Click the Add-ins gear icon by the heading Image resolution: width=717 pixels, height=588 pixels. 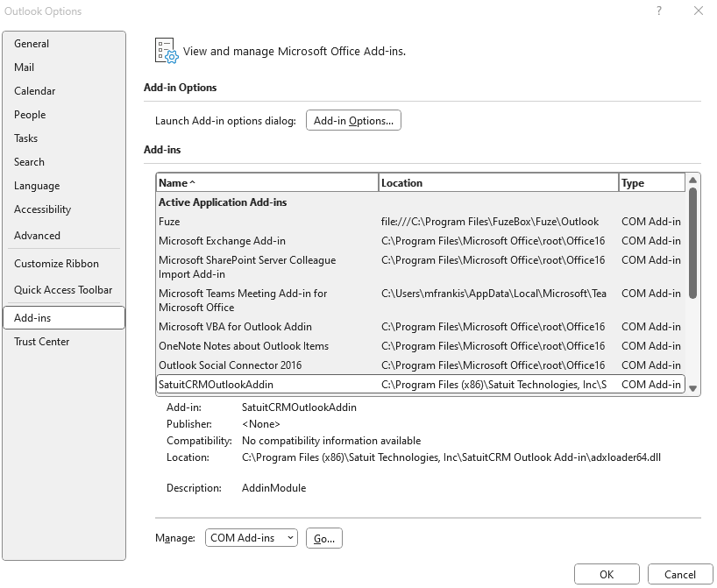click(166, 50)
